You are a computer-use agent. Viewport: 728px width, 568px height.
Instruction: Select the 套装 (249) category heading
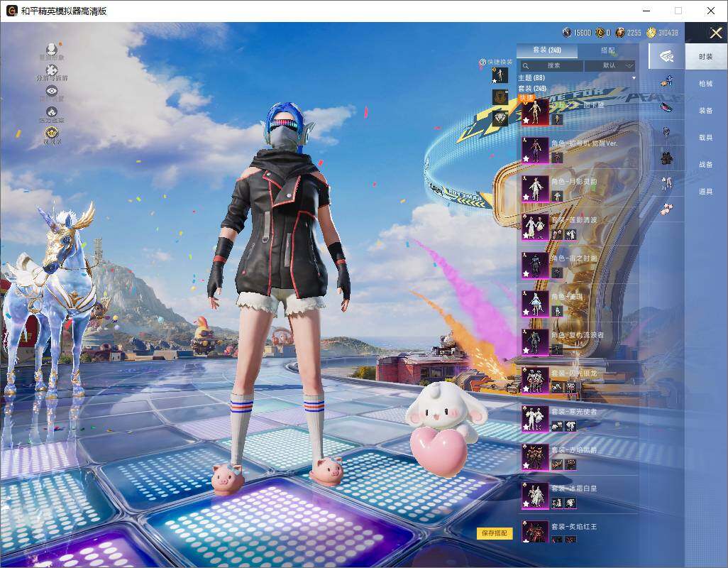[x=533, y=88]
